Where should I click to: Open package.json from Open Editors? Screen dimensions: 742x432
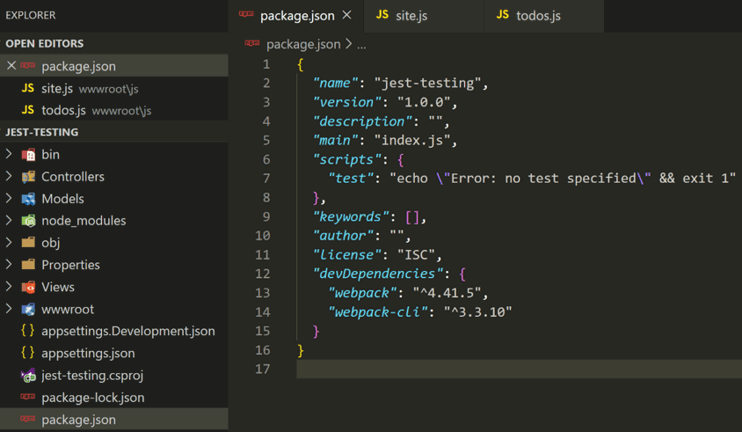coord(114,66)
